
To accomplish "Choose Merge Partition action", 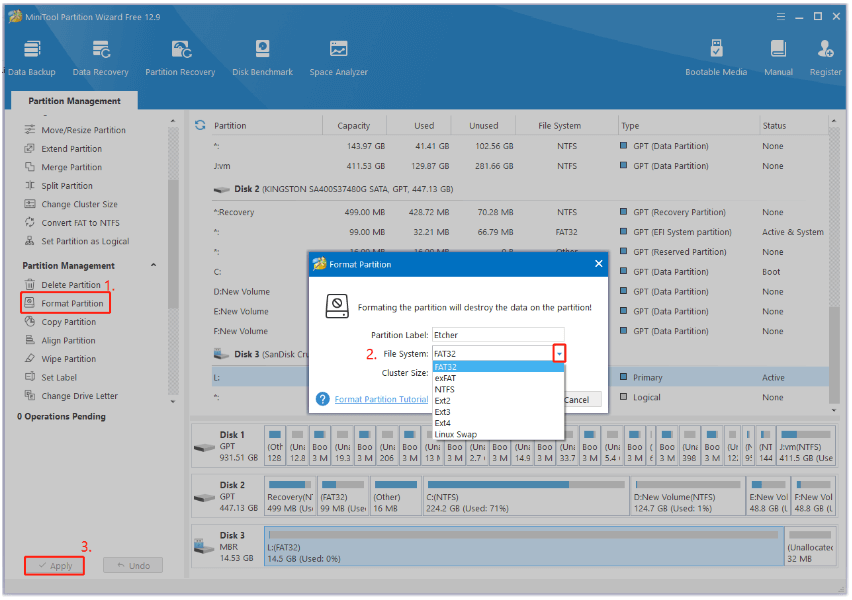I will pos(63,167).
